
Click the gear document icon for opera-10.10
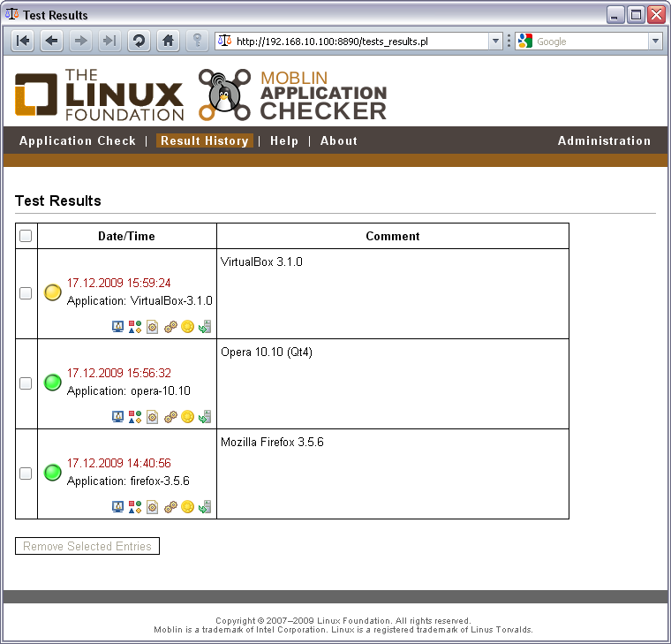(153, 417)
